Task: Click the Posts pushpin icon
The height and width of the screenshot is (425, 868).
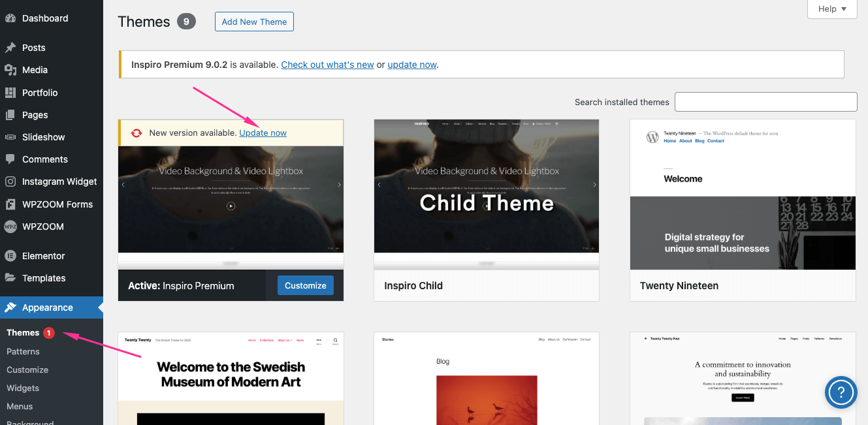Action: (10, 48)
